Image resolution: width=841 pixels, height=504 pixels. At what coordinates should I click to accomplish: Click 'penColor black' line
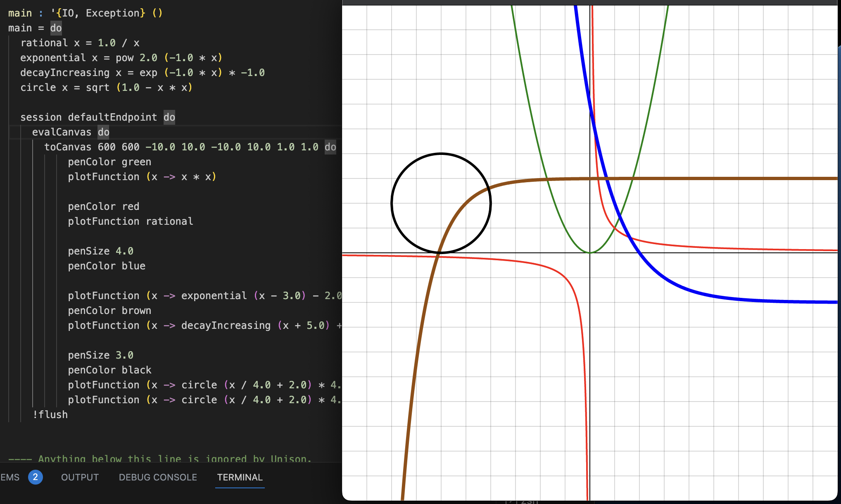coord(109,370)
